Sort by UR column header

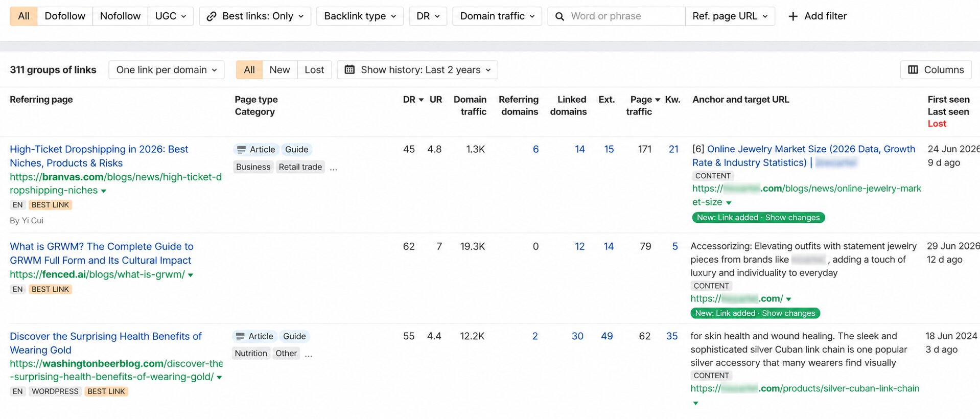click(x=436, y=100)
